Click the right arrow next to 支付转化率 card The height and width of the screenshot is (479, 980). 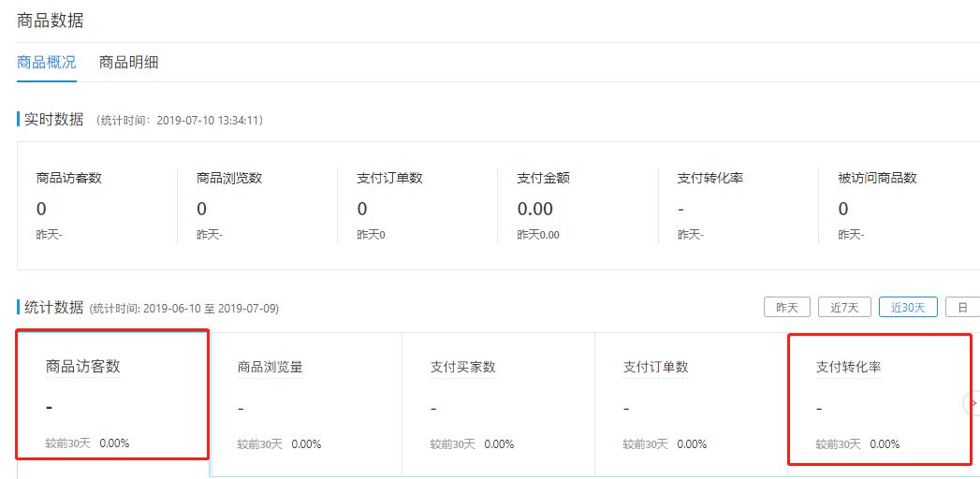[x=973, y=403]
